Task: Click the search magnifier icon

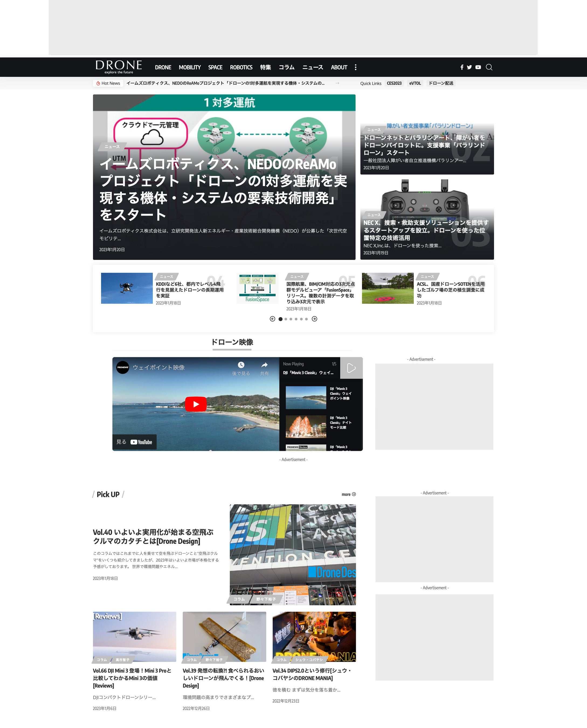Action: 489,67
